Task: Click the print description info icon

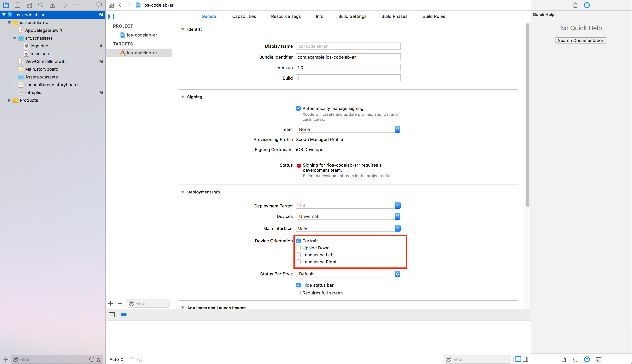Action: pos(140,359)
